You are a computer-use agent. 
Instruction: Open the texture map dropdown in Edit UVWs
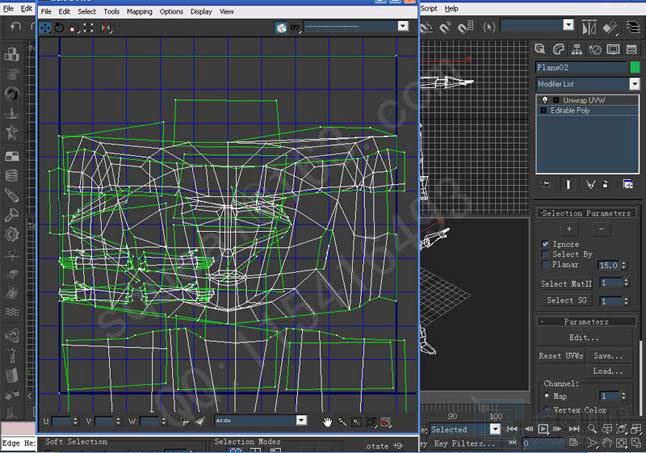(403, 27)
